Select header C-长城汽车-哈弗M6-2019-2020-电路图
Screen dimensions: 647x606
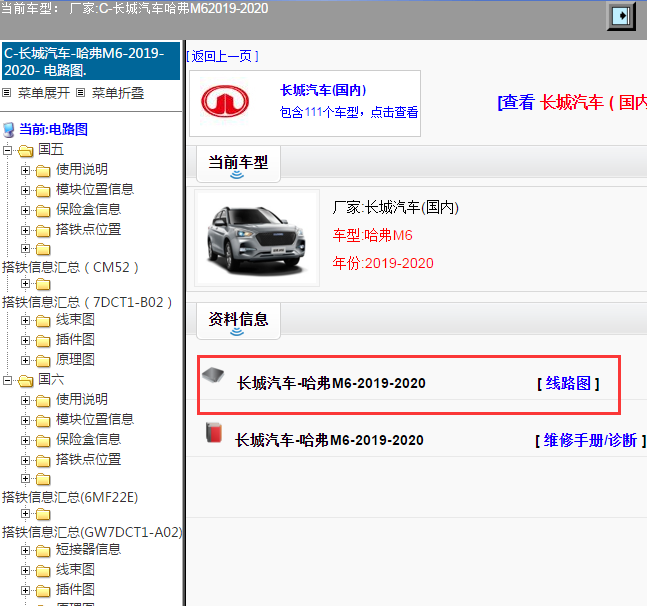91,61
